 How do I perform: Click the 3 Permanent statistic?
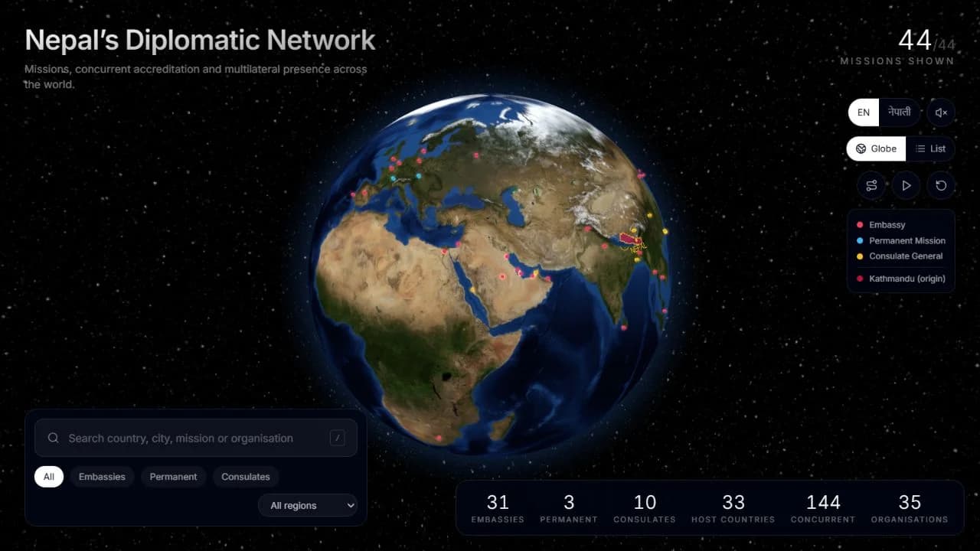coord(569,509)
